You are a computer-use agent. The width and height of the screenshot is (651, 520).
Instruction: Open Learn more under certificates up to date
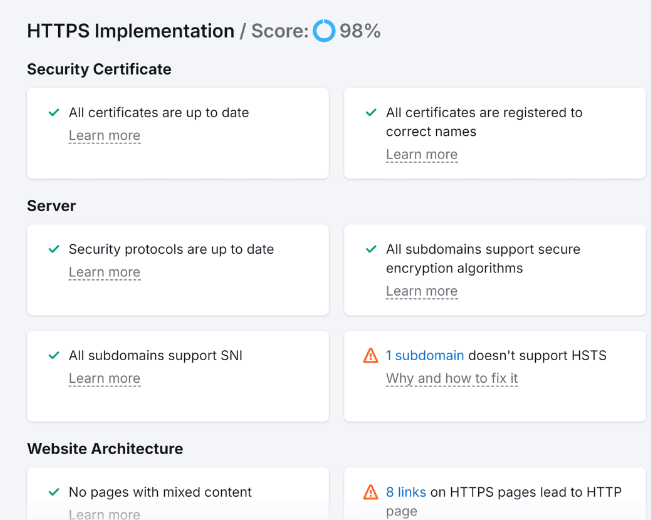point(104,136)
